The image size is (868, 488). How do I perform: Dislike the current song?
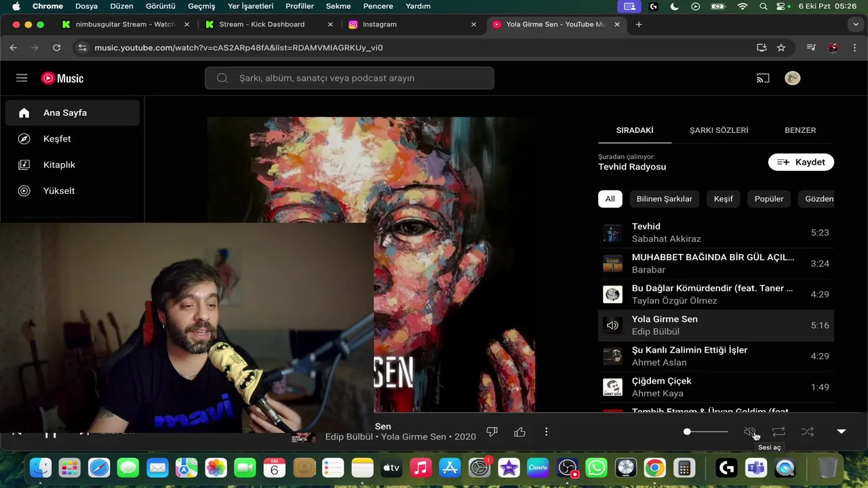492,432
